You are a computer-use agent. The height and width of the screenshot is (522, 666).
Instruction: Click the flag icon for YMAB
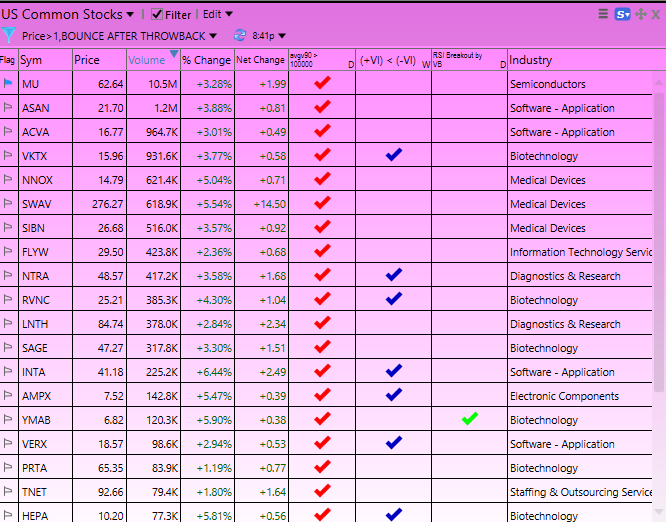[8, 419]
